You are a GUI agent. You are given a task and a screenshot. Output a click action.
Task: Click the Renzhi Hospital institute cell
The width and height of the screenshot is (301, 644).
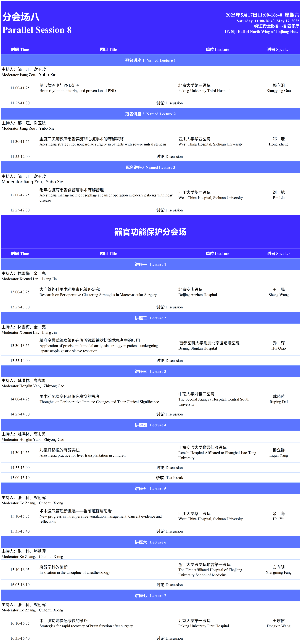pyautogui.click(x=217, y=452)
